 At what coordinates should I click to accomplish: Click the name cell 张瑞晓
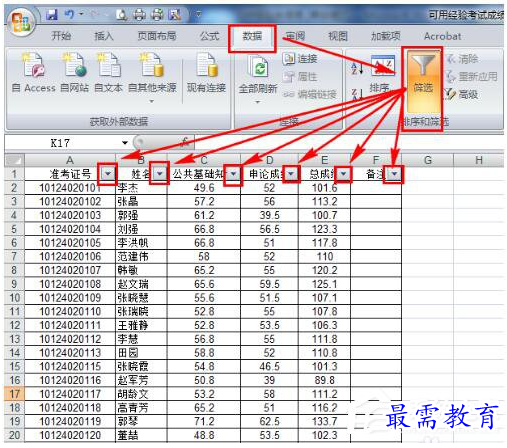click(x=141, y=312)
